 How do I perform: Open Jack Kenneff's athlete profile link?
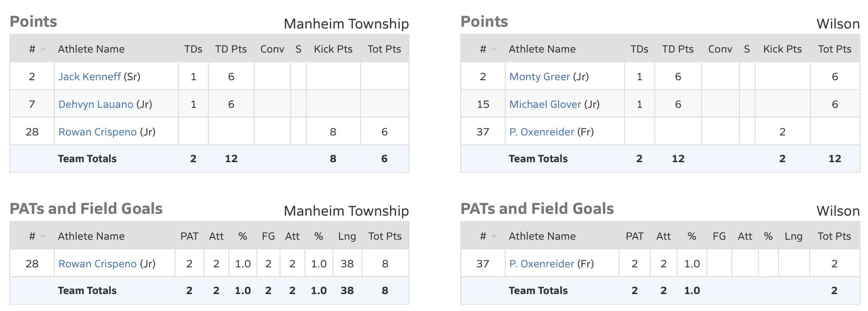click(x=89, y=77)
